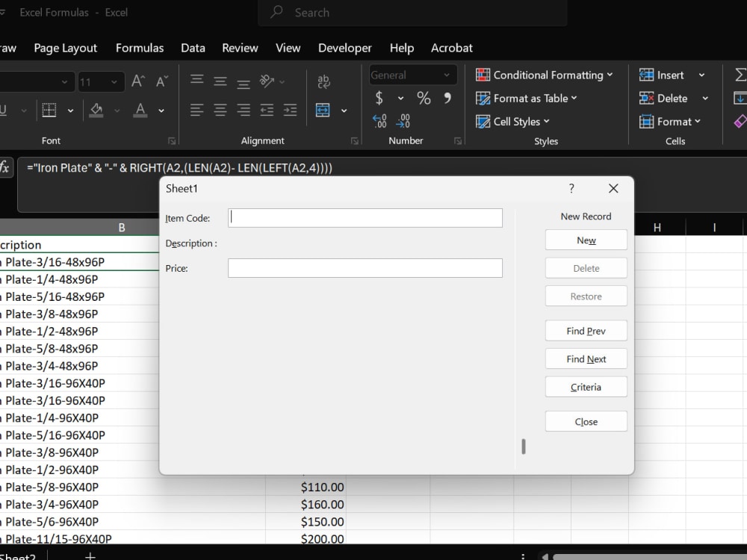Apply the Fill Color bucket
Image resolution: width=747 pixels, height=560 pixels.
[x=96, y=110]
